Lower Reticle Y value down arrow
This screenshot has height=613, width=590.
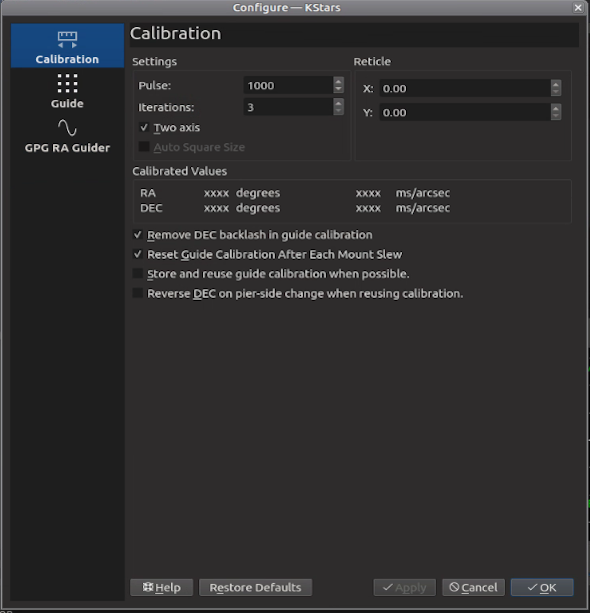(x=556, y=117)
